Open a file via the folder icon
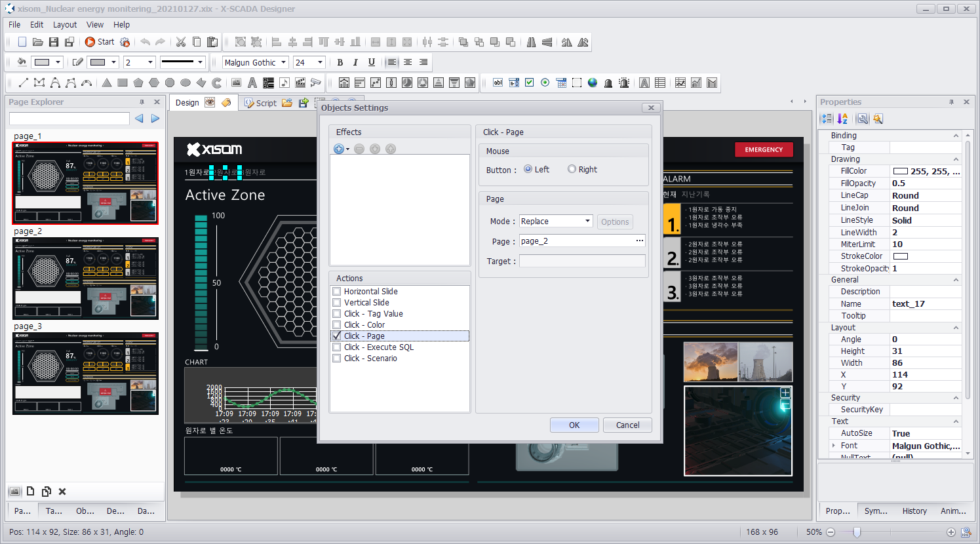This screenshot has height=544, width=980. [38, 42]
